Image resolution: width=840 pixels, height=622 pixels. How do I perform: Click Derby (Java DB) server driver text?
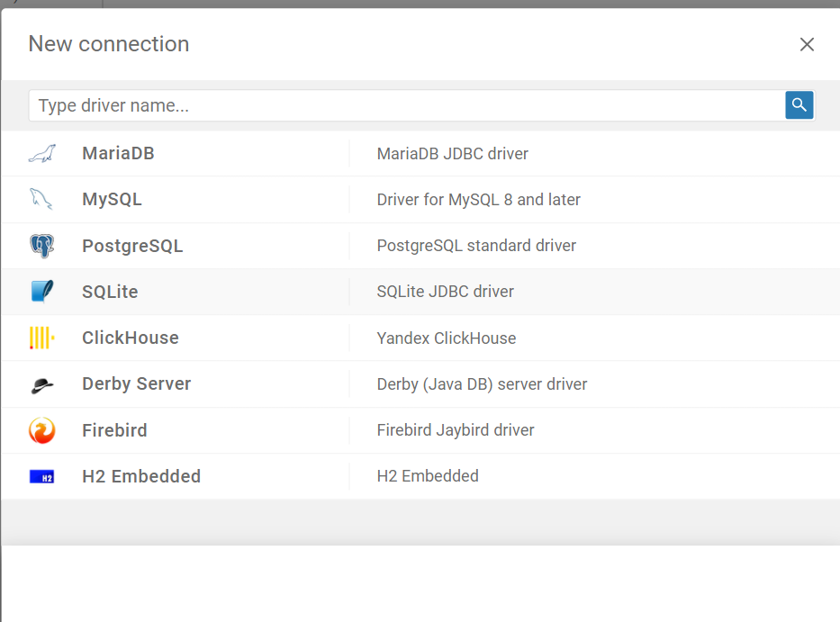(x=482, y=384)
